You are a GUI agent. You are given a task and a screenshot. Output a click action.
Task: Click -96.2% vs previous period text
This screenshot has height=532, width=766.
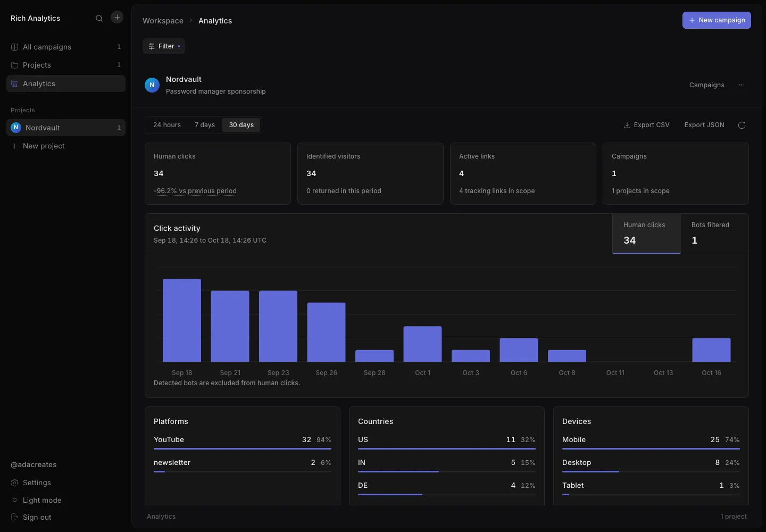click(x=195, y=191)
